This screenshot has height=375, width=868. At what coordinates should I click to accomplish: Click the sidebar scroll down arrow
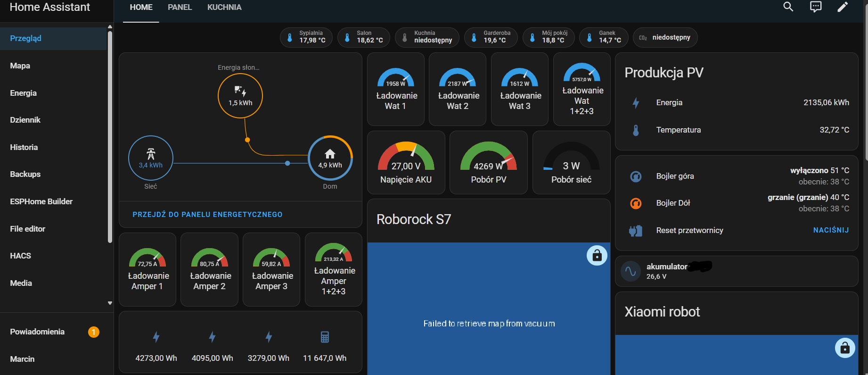pyautogui.click(x=110, y=303)
